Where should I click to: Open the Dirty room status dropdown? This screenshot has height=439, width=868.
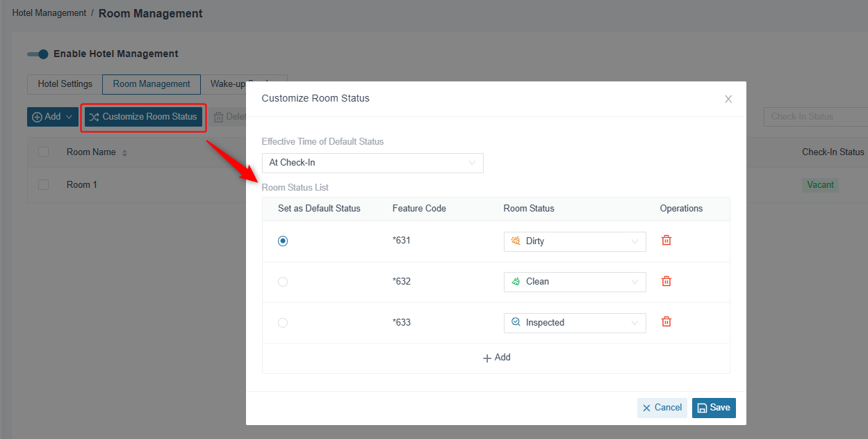point(575,241)
